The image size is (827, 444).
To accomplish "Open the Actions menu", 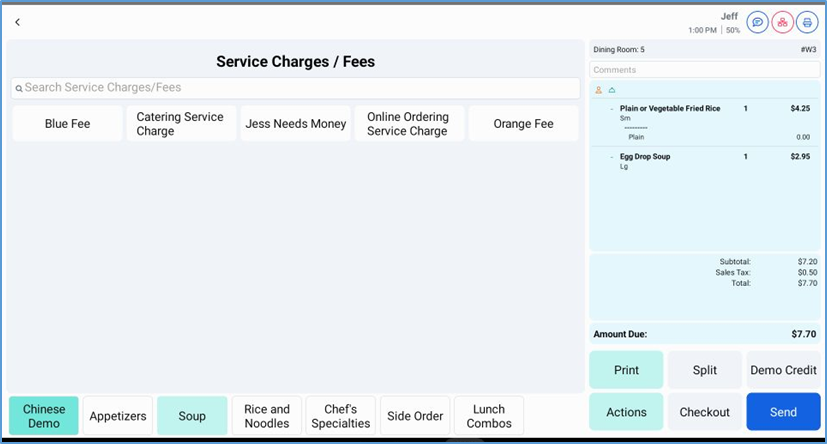I will (626, 412).
